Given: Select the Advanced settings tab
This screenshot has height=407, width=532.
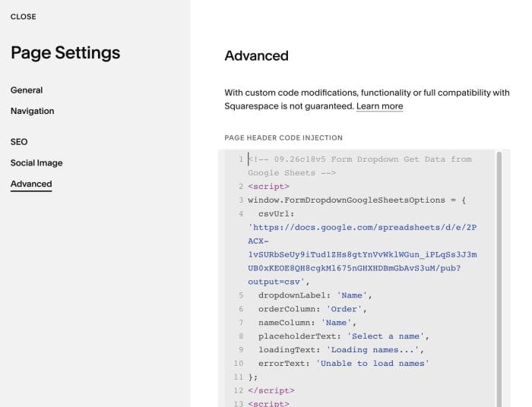Looking at the screenshot, I should pos(31,184).
